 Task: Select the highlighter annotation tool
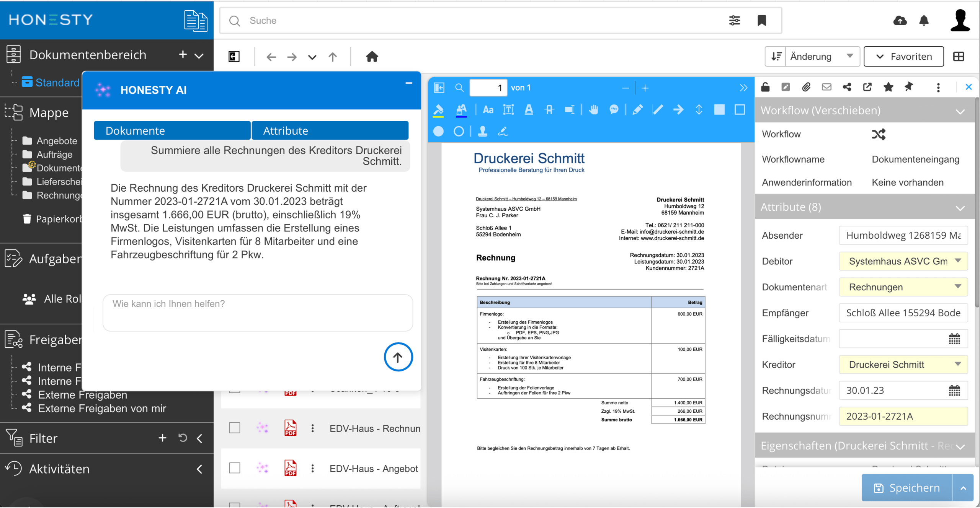438,110
